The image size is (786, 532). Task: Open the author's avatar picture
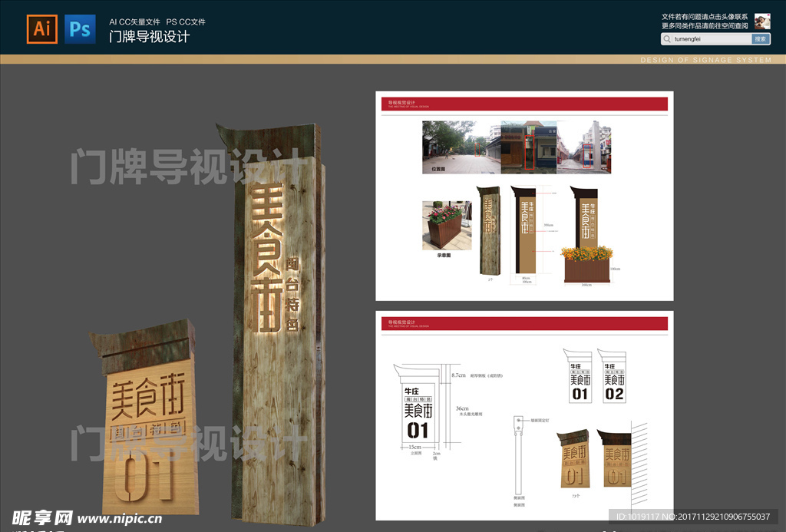point(761,21)
